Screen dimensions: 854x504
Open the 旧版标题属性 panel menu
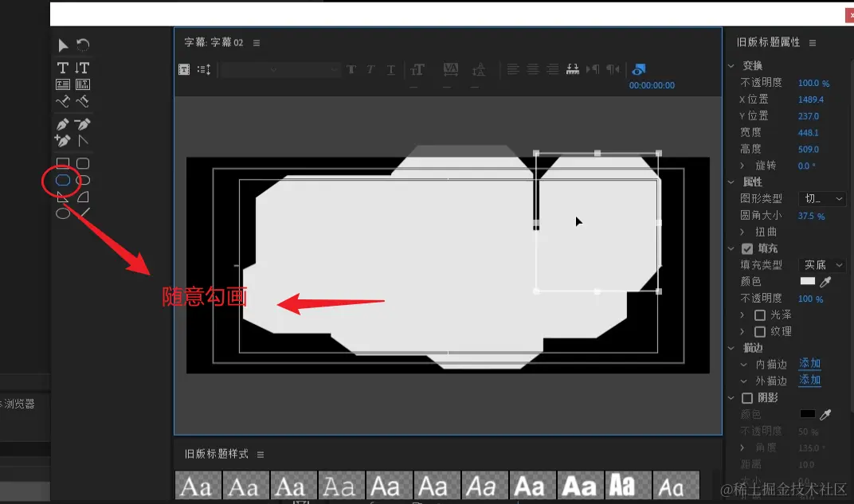[813, 43]
